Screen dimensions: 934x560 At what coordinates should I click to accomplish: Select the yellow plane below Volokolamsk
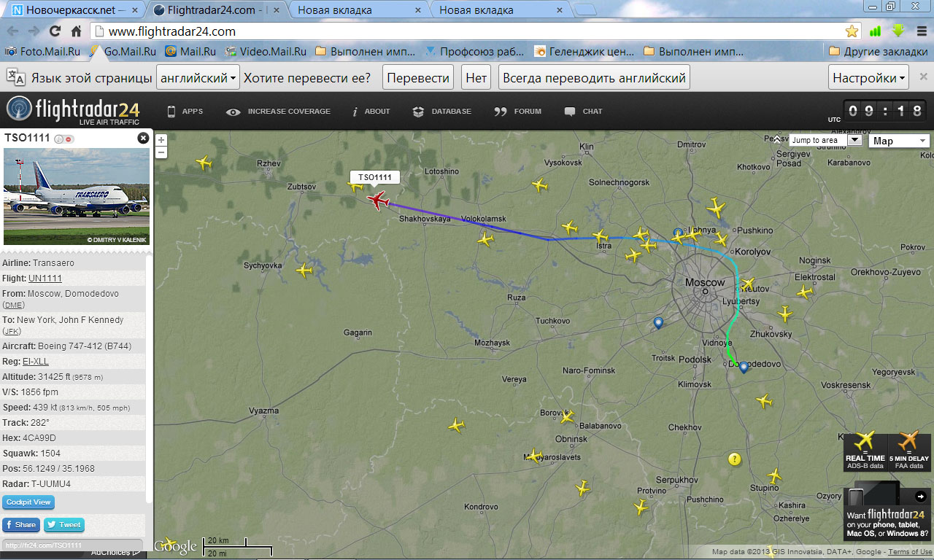[x=485, y=238]
